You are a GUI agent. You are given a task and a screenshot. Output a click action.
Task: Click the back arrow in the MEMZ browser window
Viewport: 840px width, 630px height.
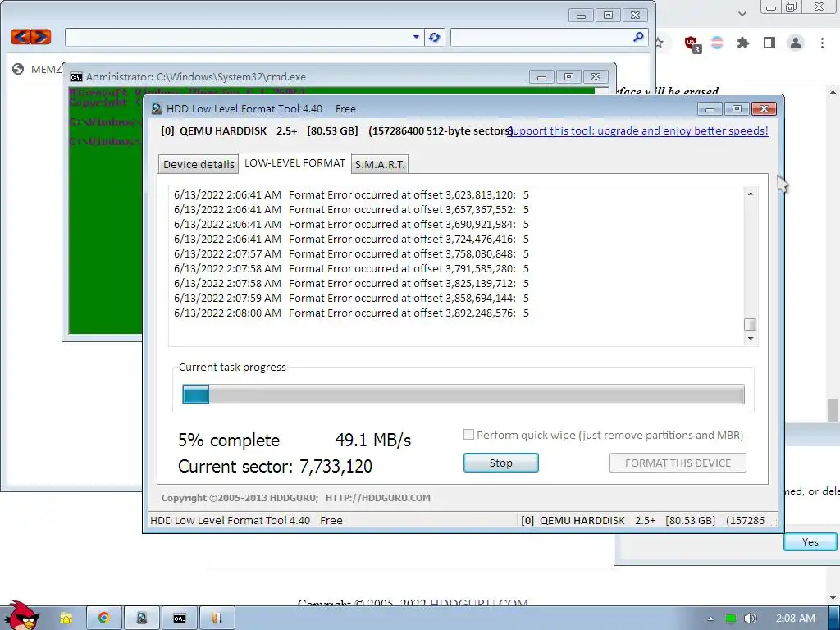point(21,36)
